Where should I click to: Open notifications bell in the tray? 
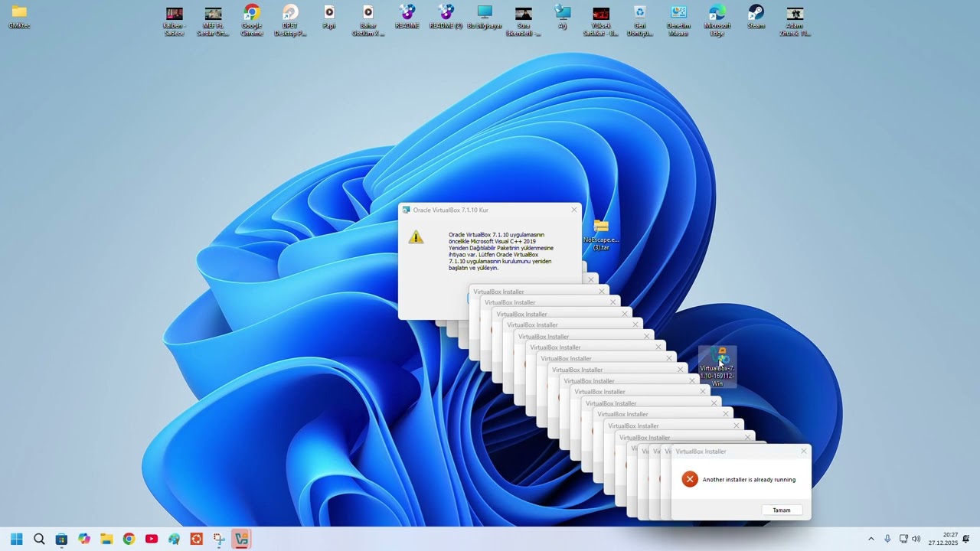click(x=966, y=539)
